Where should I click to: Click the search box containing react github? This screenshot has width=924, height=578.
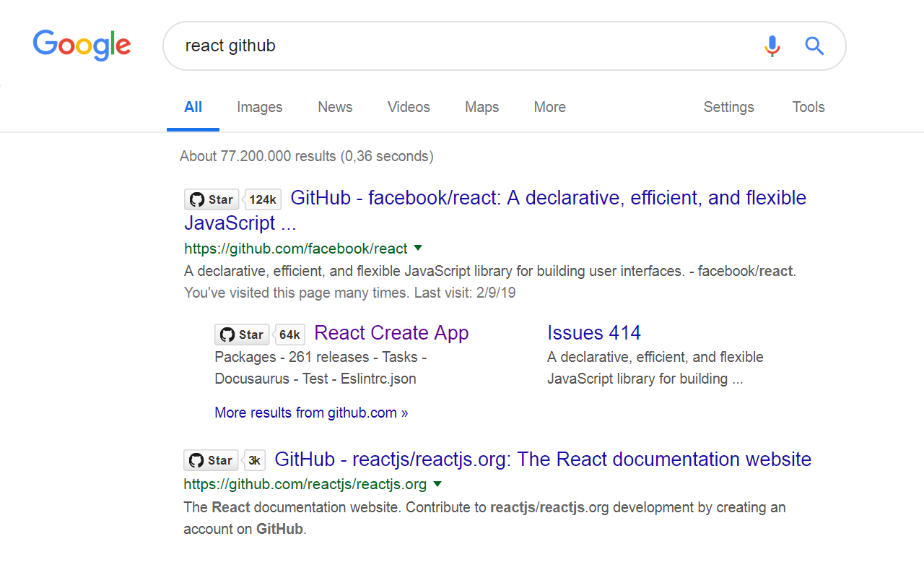click(462, 46)
